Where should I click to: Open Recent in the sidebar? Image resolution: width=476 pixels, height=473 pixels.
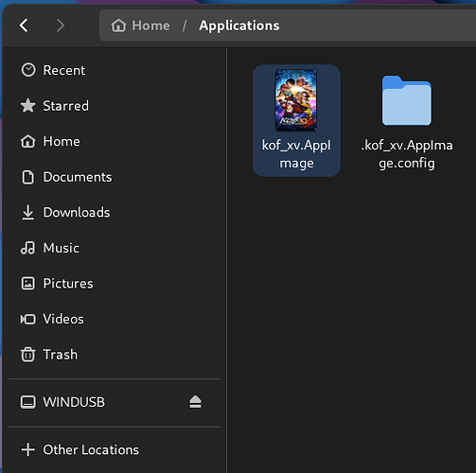coord(114,70)
